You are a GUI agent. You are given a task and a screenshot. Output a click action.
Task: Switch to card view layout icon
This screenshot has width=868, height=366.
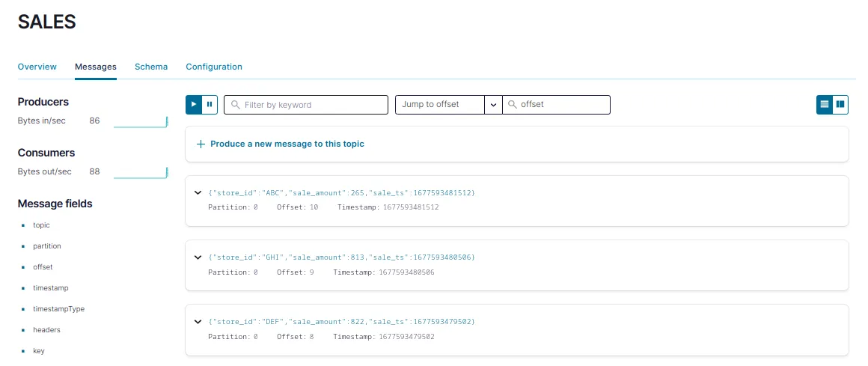840,105
